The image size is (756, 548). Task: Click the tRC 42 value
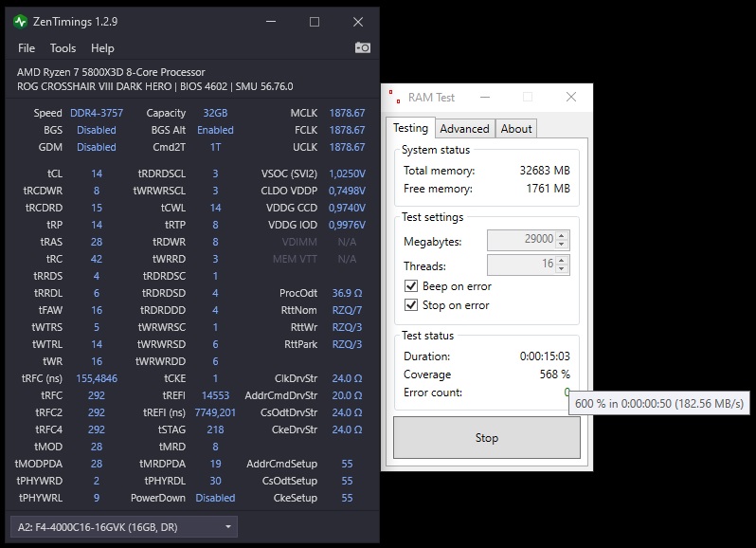[x=97, y=259]
